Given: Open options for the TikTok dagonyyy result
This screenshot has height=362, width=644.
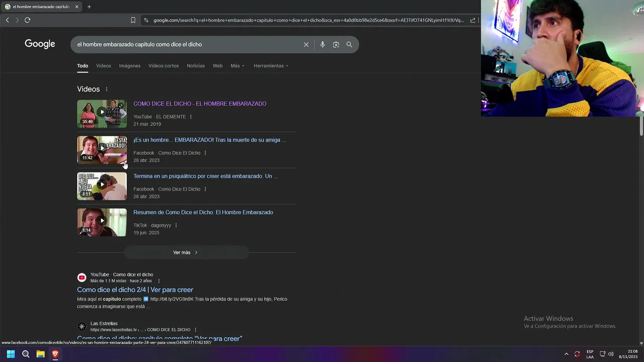Looking at the screenshot, I should (x=176, y=225).
